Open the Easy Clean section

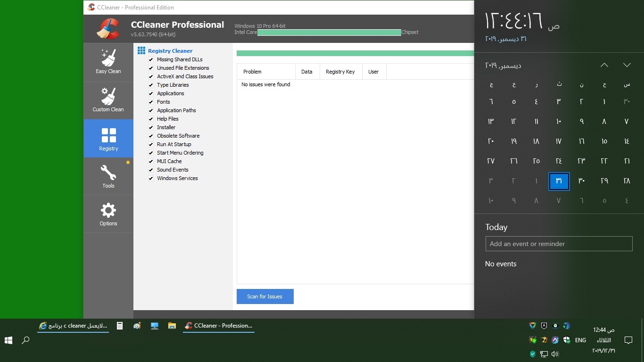point(108,62)
